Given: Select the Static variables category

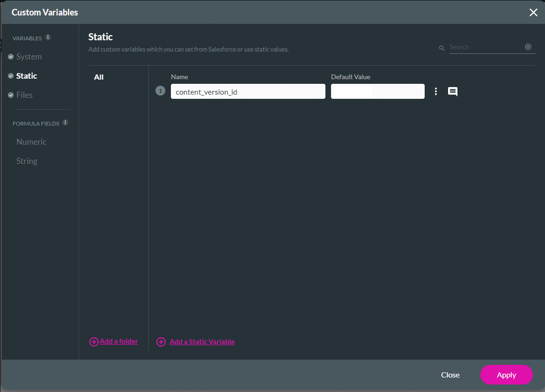Looking at the screenshot, I should [x=26, y=76].
